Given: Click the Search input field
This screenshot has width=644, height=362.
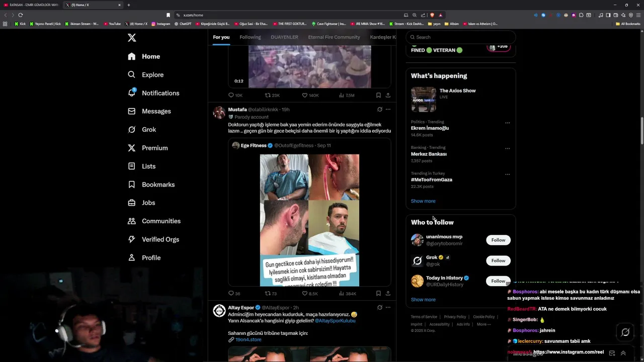Looking at the screenshot, I should pyautogui.click(x=461, y=37).
